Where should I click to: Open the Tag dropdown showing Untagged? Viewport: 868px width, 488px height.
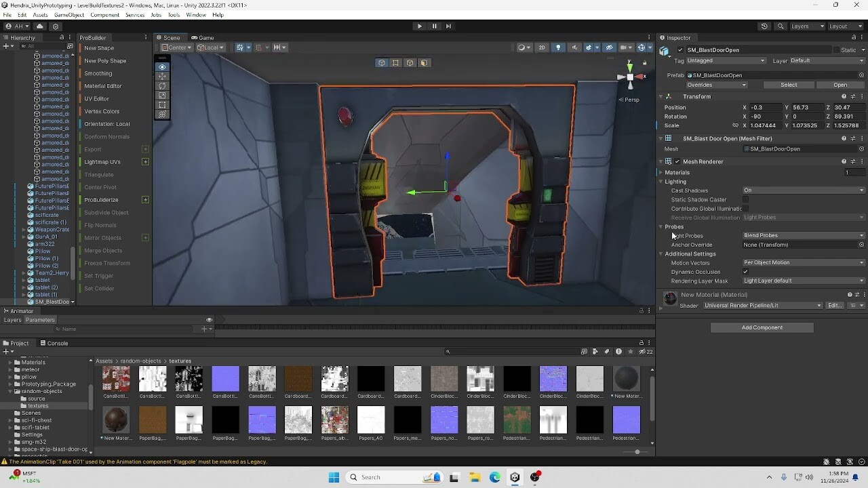coord(726,61)
